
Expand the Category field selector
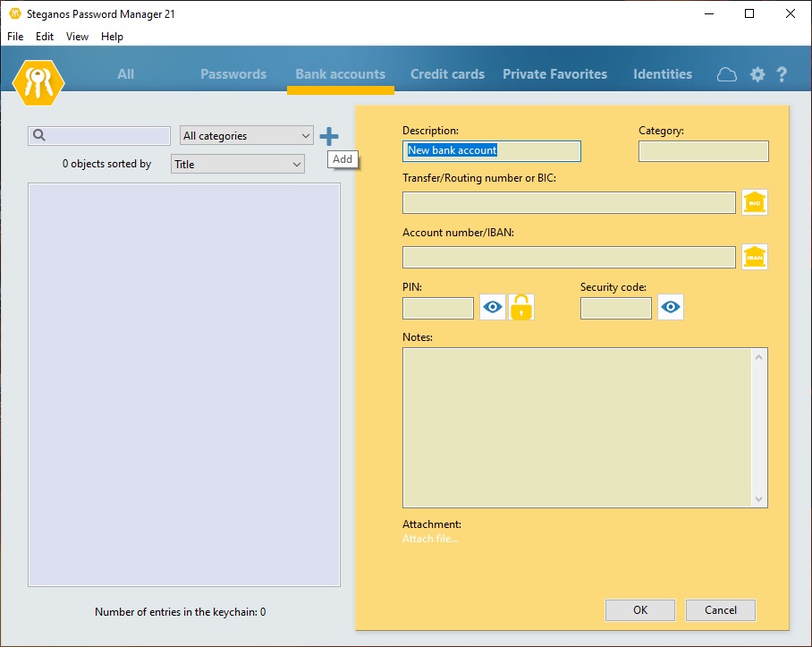pos(703,151)
